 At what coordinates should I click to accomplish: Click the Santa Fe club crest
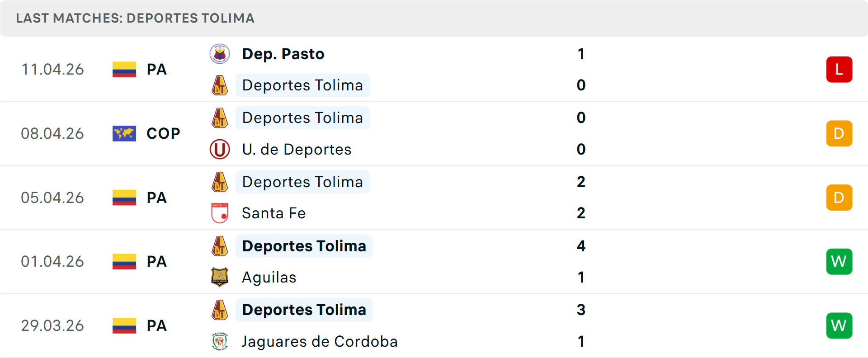tap(220, 213)
